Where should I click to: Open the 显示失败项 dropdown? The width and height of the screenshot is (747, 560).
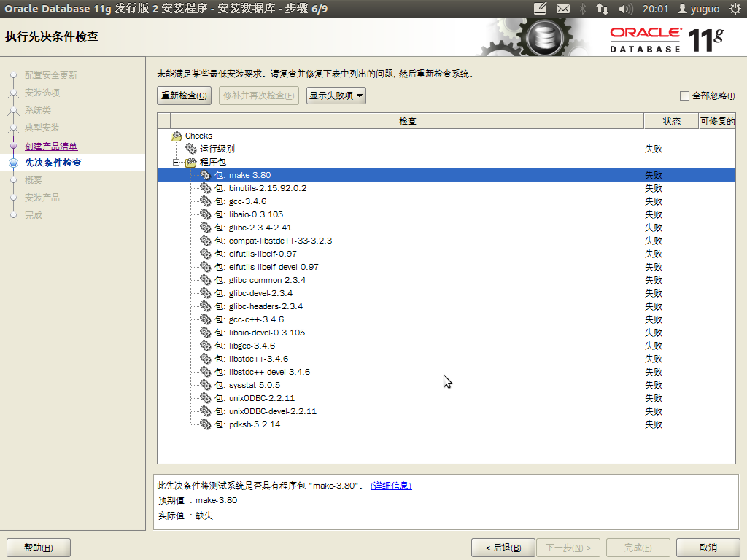coord(336,96)
